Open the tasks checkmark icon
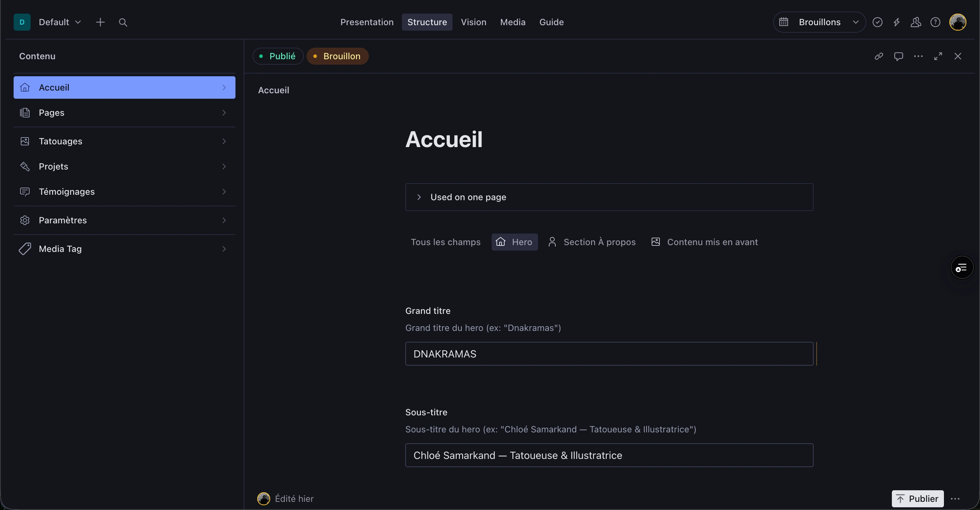 (x=877, y=22)
